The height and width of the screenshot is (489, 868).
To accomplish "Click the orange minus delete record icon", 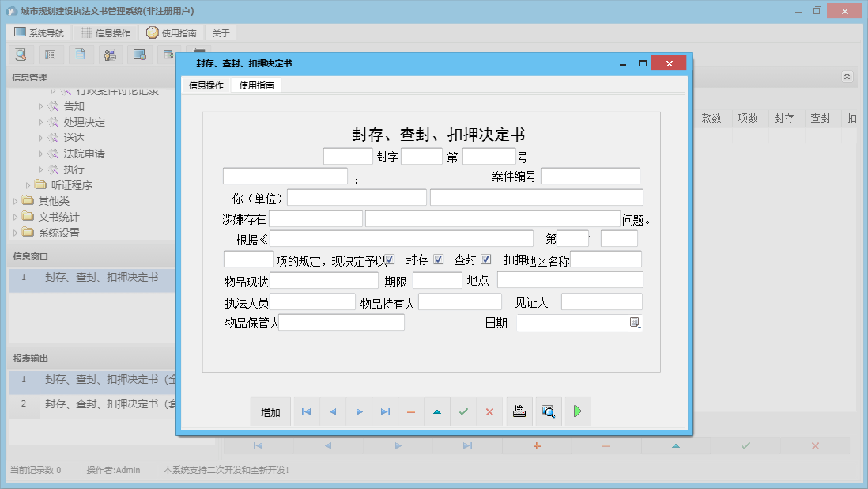I will tap(411, 411).
